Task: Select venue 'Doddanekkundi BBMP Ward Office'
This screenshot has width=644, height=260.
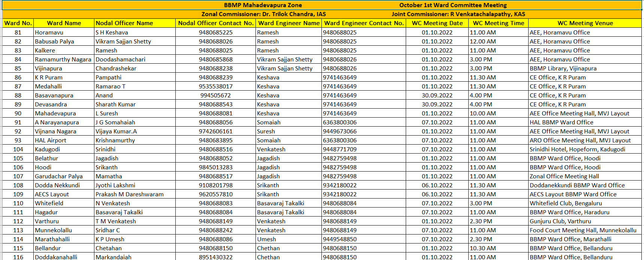Action: point(585,185)
